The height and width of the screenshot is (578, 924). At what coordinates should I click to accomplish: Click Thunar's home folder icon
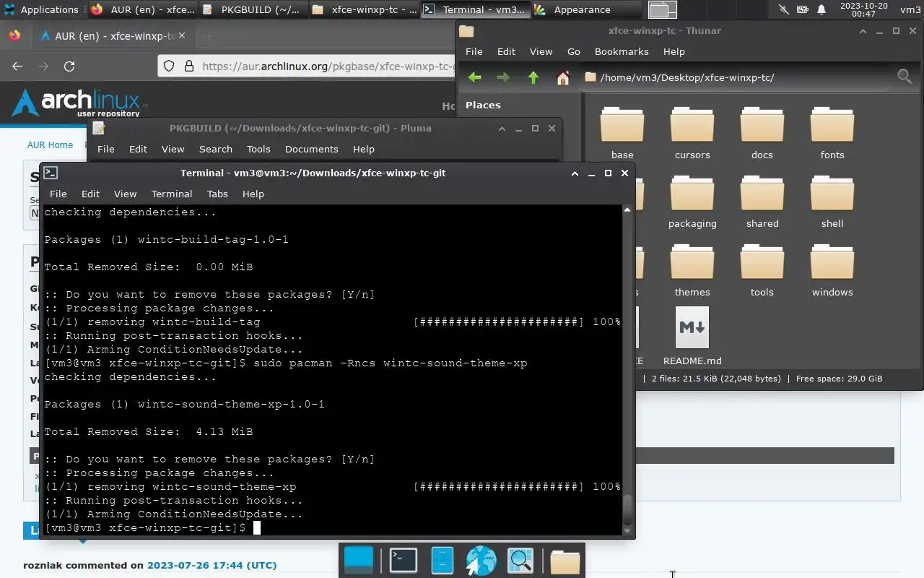pos(563,77)
